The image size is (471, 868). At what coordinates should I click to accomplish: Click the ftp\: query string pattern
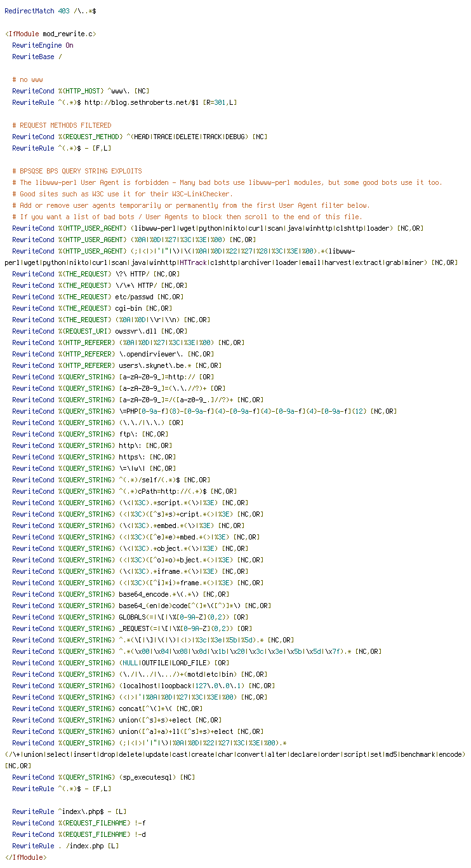(128, 434)
